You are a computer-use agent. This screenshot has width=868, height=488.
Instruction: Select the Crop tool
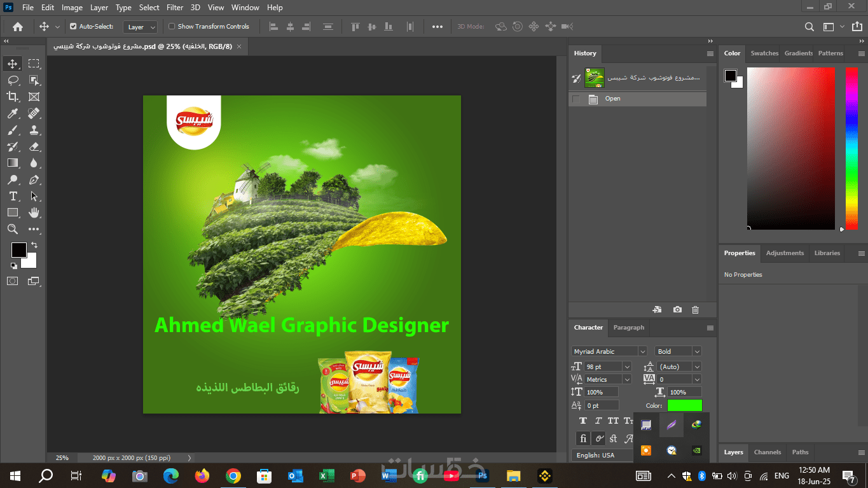[x=12, y=97]
